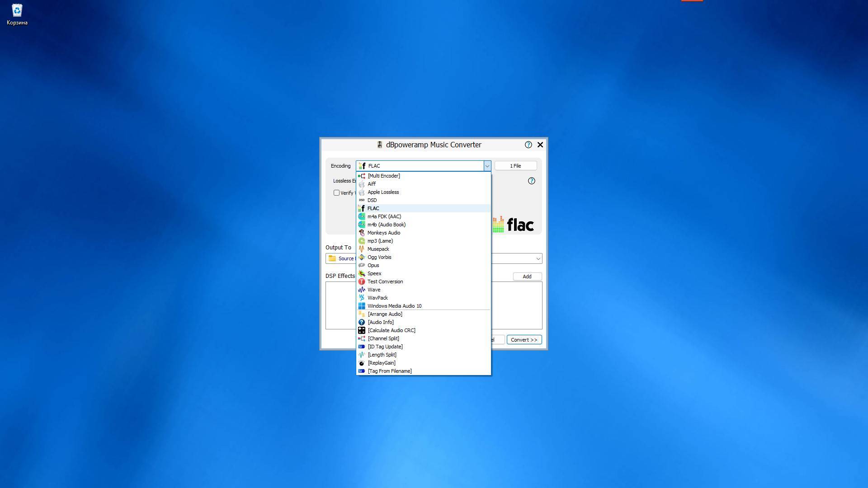Select [Tag From Filename] utility
Viewport: 868px width, 488px height.
pos(424,371)
